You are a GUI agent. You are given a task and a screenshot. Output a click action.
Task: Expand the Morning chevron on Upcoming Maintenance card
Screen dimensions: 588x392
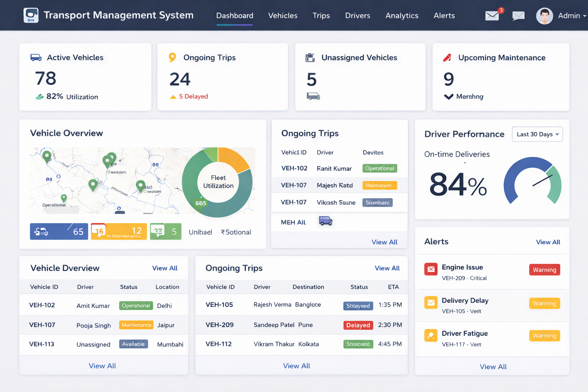pos(449,96)
